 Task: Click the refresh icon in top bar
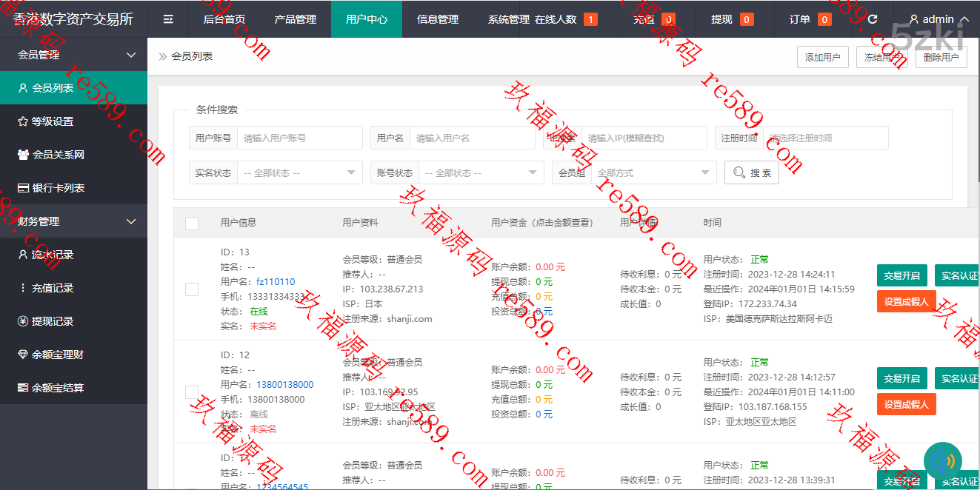872,19
